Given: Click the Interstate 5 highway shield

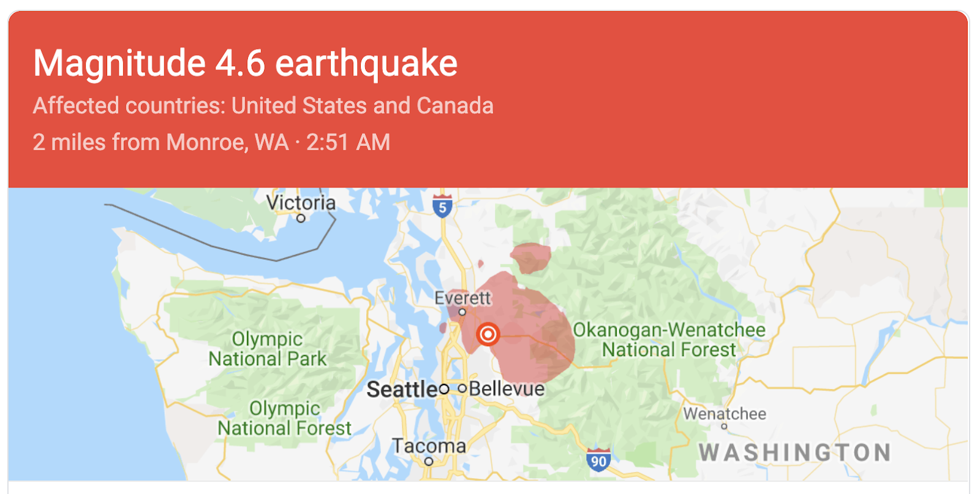Looking at the screenshot, I should pos(442,206).
